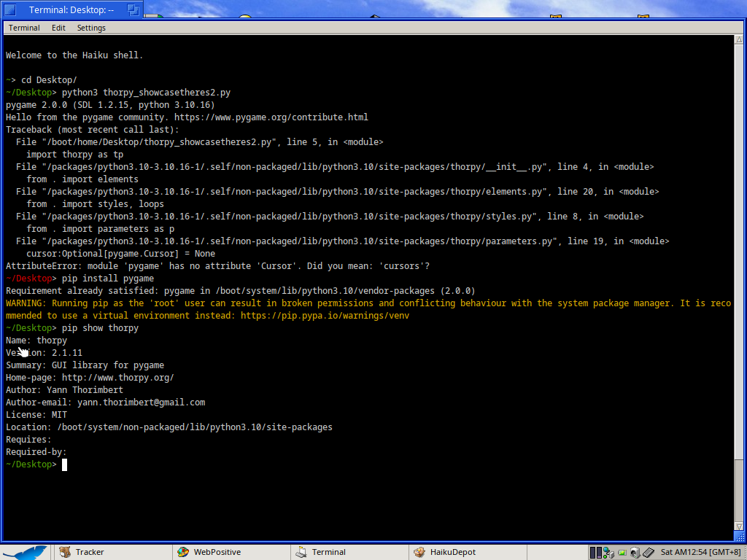The width and height of the screenshot is (747, 560).
Task: Click the thorpy.org home-page URL
Action: (117, 378)
